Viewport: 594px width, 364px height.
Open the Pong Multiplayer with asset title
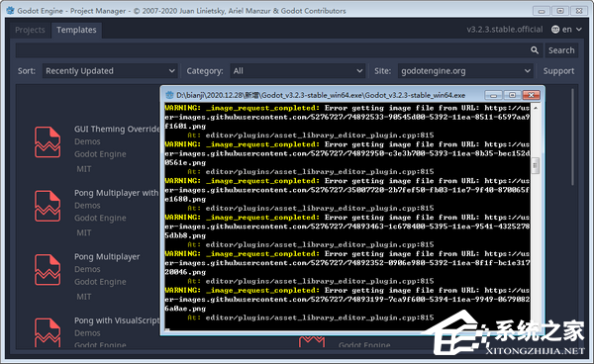pos(117,193)
